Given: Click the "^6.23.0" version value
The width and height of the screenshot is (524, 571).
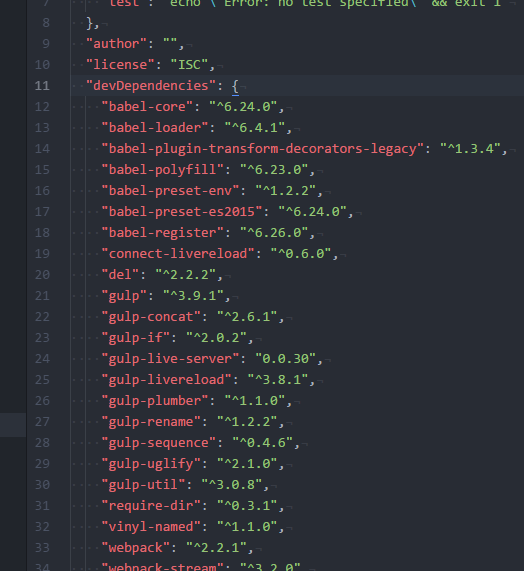Looking at the screenshot, I should (274, 170).
